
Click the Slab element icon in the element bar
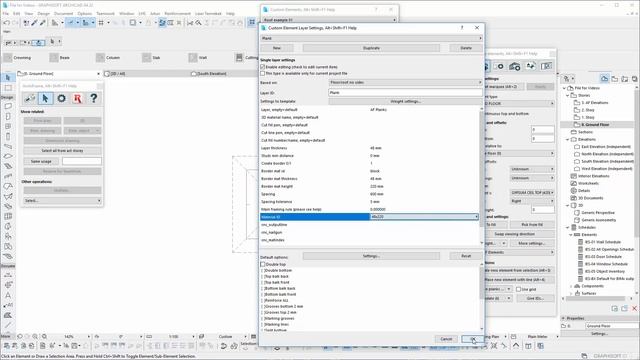tap(147, 58)
